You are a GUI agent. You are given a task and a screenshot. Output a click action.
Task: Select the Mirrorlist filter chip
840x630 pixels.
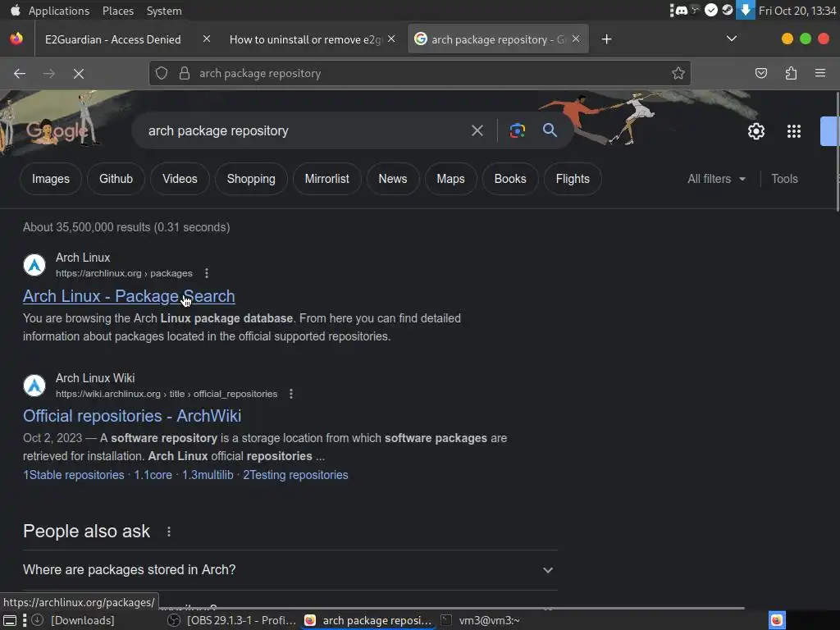coord(326,179)
